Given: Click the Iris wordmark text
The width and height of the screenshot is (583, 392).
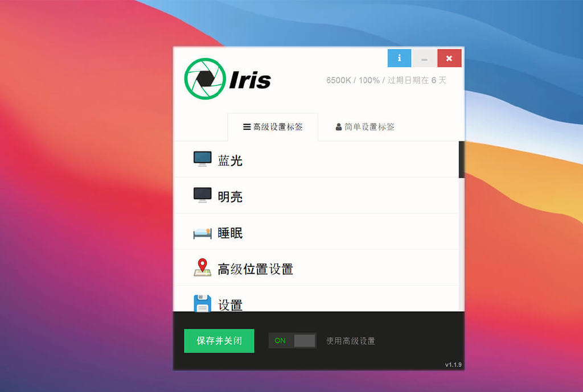Looking at the screenshot, I should pyautogui.click(x=251, y=80).
